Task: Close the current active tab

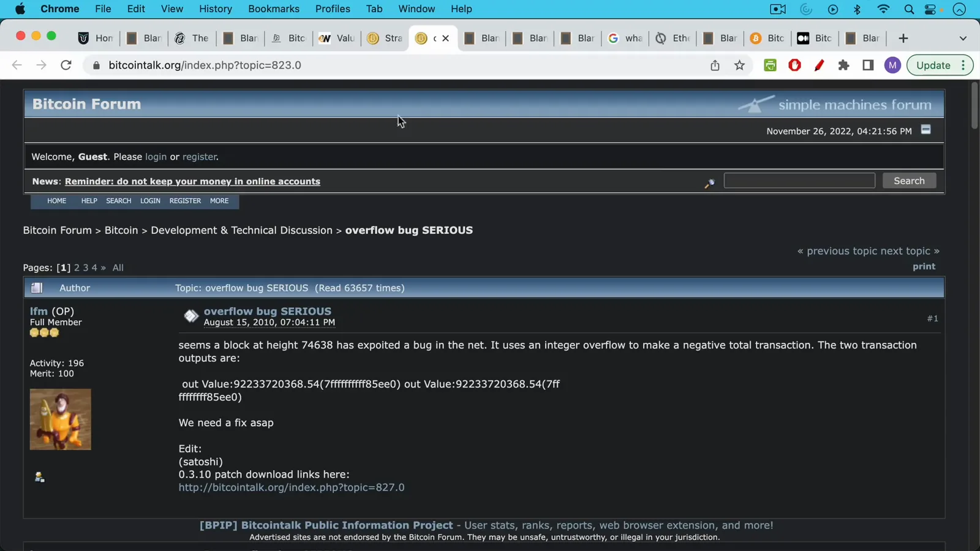Action: pos(445,38)
